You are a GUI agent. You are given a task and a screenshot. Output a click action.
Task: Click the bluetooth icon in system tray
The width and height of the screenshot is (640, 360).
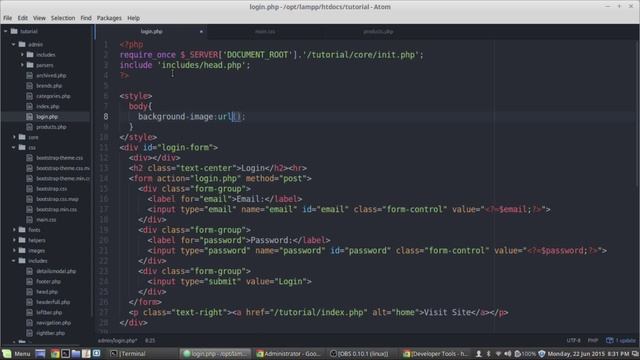(488, 353)
